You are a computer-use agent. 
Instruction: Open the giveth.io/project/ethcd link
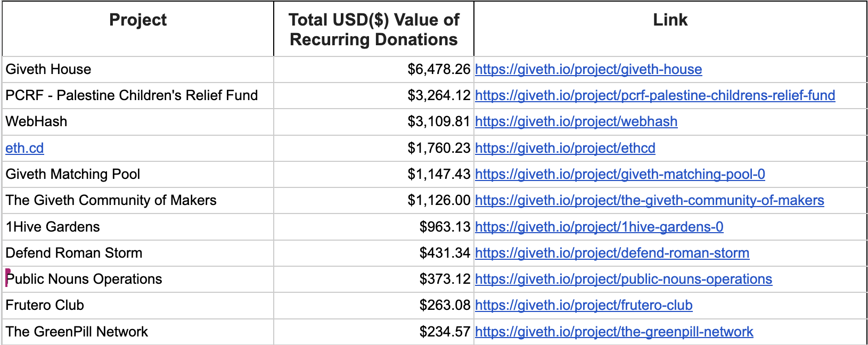[564, 148]
